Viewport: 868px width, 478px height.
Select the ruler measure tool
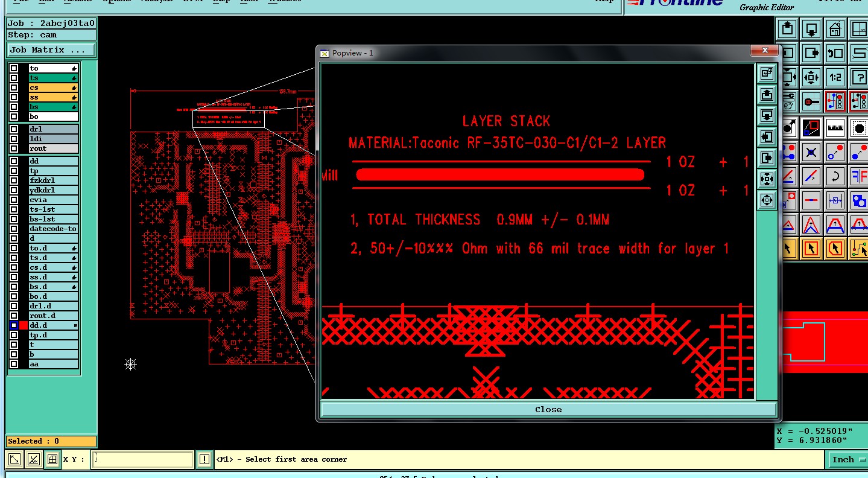tap(835, 127)
